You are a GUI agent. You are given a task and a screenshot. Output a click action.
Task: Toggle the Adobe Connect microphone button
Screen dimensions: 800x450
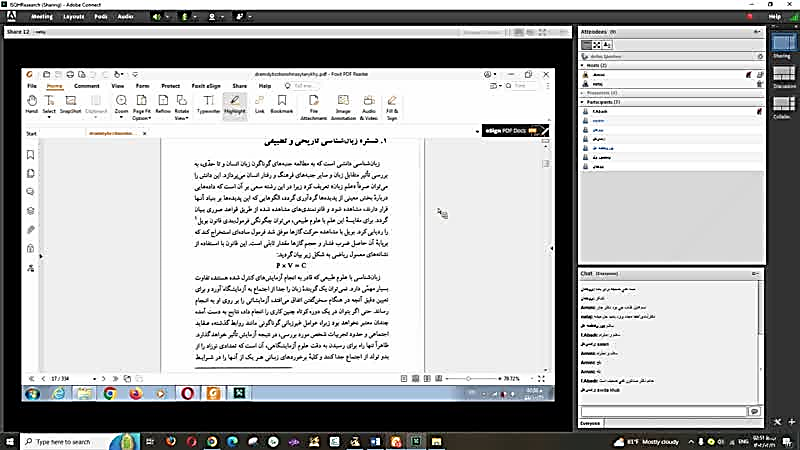184,16
